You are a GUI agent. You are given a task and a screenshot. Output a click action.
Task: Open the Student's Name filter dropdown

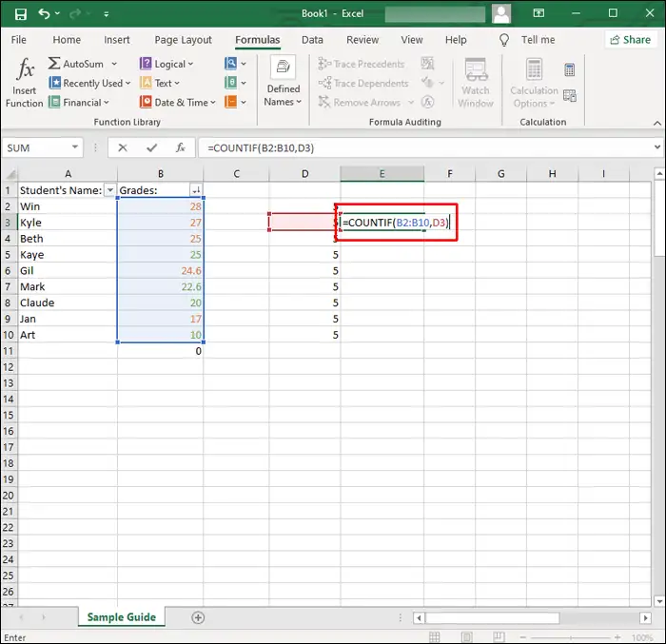(x=110, y=190)
